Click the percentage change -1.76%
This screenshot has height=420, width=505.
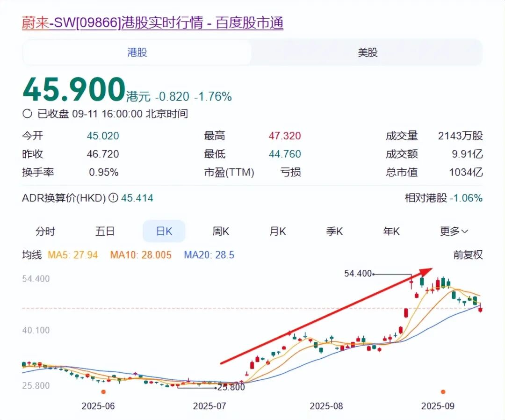[x=213, y=97]
